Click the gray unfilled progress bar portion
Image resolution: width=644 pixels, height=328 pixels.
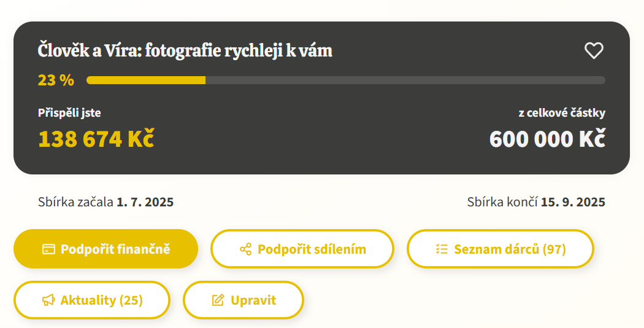click(405, 80)
